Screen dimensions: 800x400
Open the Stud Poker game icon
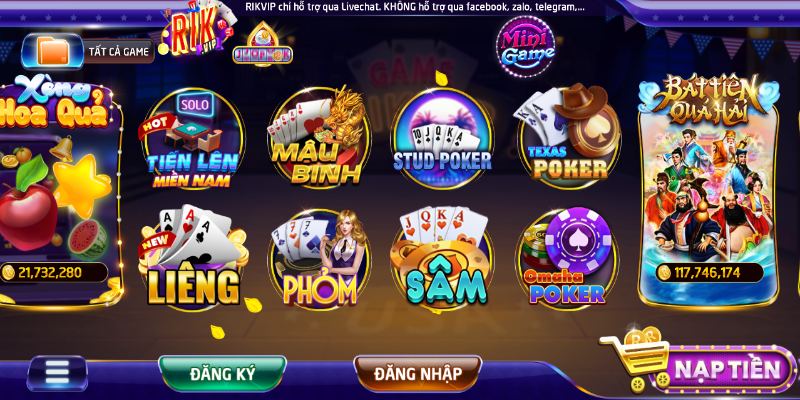click(x=442, y=139)
